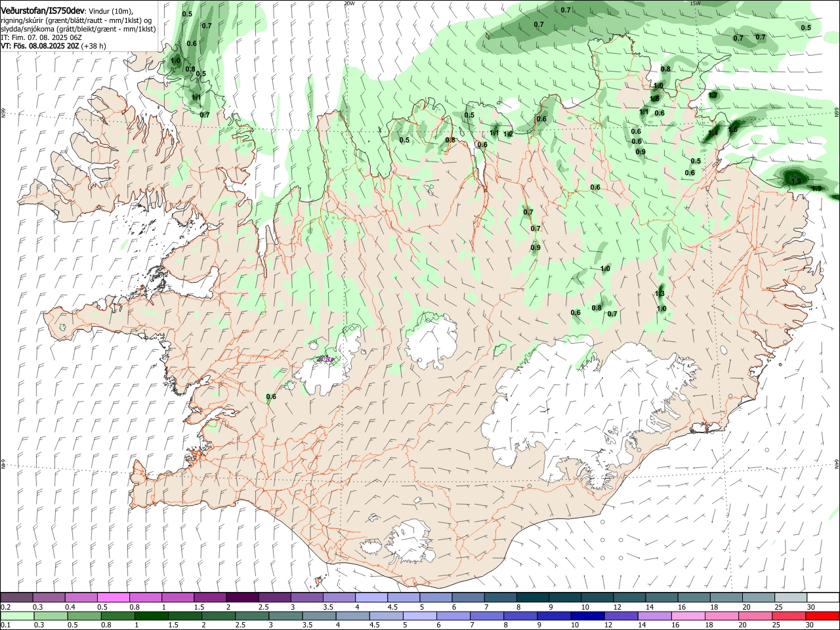Pick the light purple swatch between 14 and 16 in the bottom legend row
Image resolution: width=840 pixels, height=630 pixels.
point(655,616)
